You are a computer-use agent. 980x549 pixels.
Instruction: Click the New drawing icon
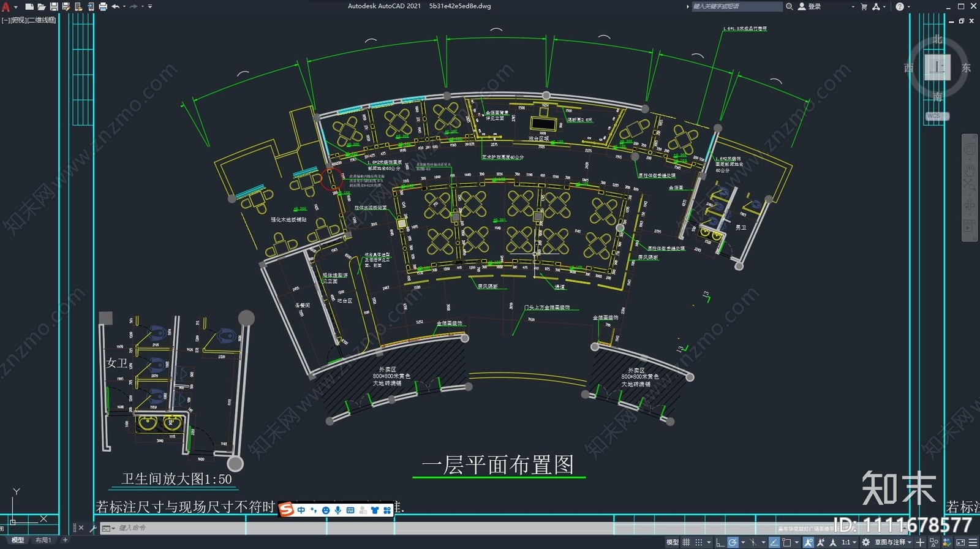[x=29, y=7]
